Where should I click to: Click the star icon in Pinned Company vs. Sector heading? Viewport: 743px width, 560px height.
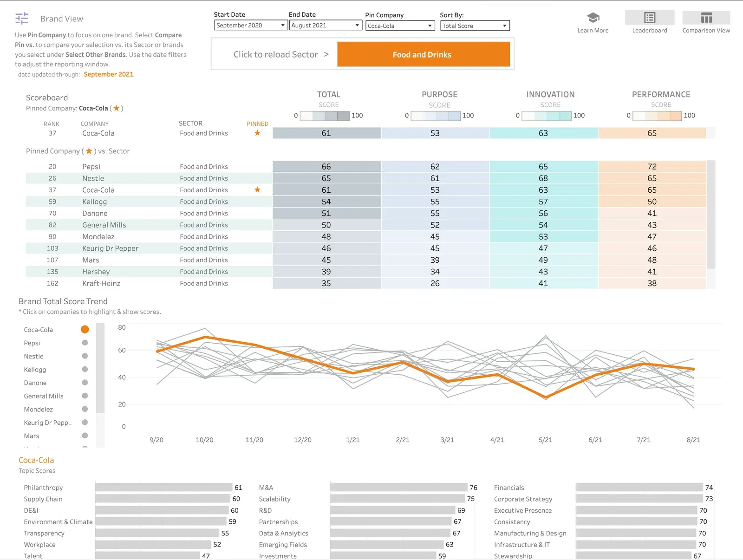pos(89,151)
